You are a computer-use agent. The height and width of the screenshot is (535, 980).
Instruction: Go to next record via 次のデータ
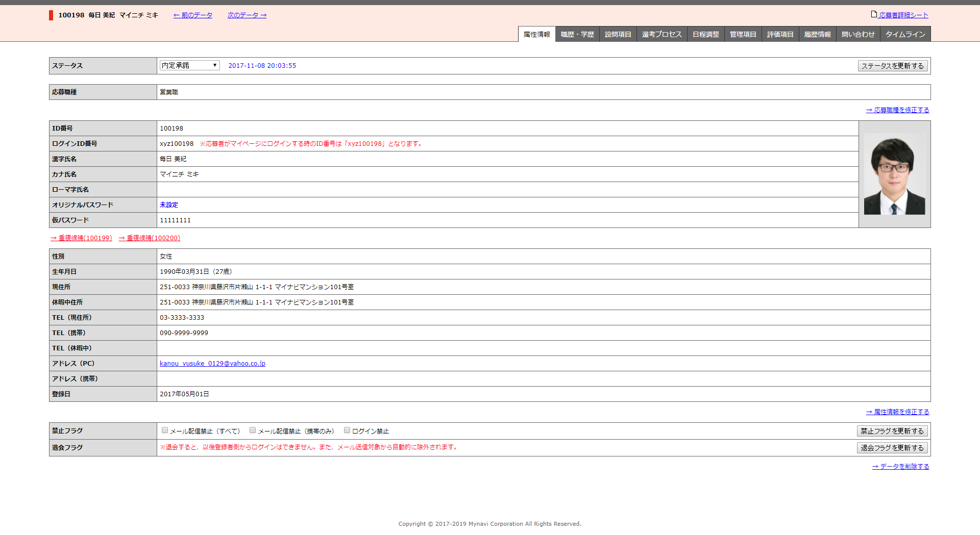[x=247, y=15]
